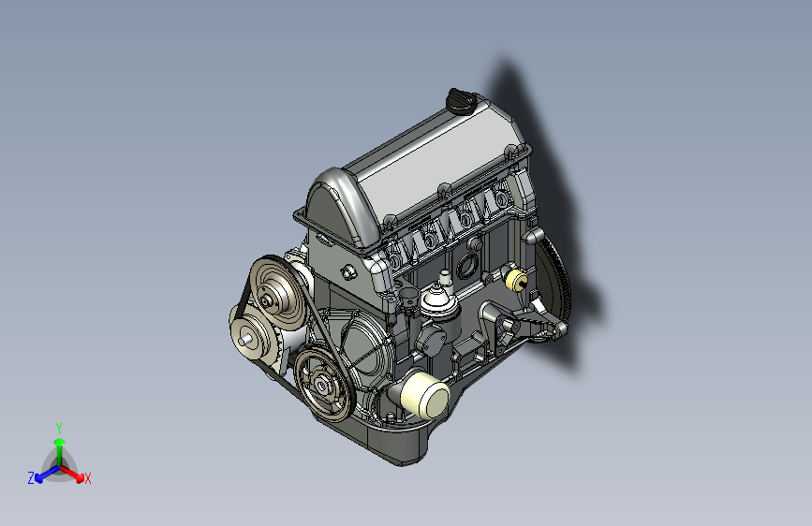
Task: Select the cream-colored oil filter
Action: point(426,395)
